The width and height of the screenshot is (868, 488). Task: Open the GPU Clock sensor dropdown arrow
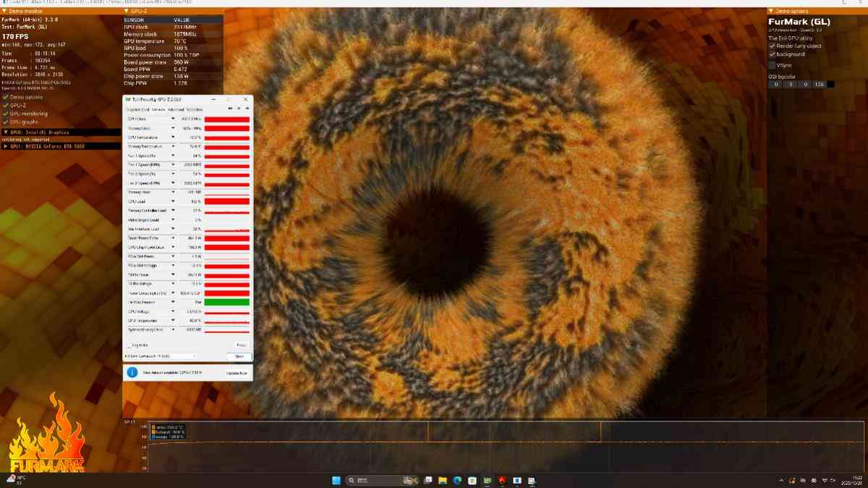pos(173,118)
